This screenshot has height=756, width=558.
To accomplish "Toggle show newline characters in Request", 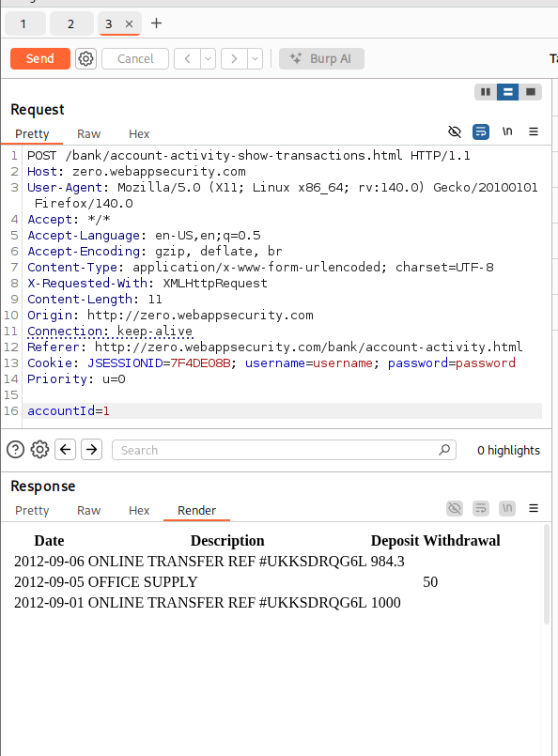I will point(507,131).
